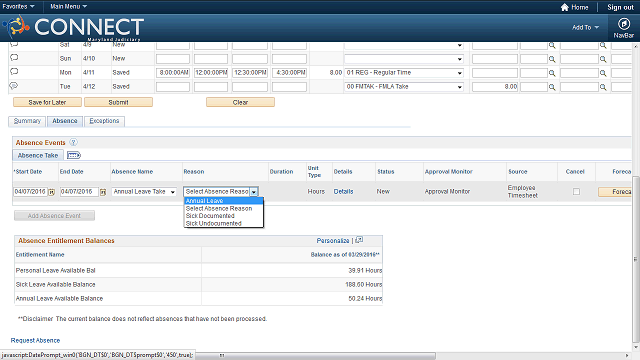Click the Request Absence link
This screenshot has height=360, width=640.
point(35,340)
